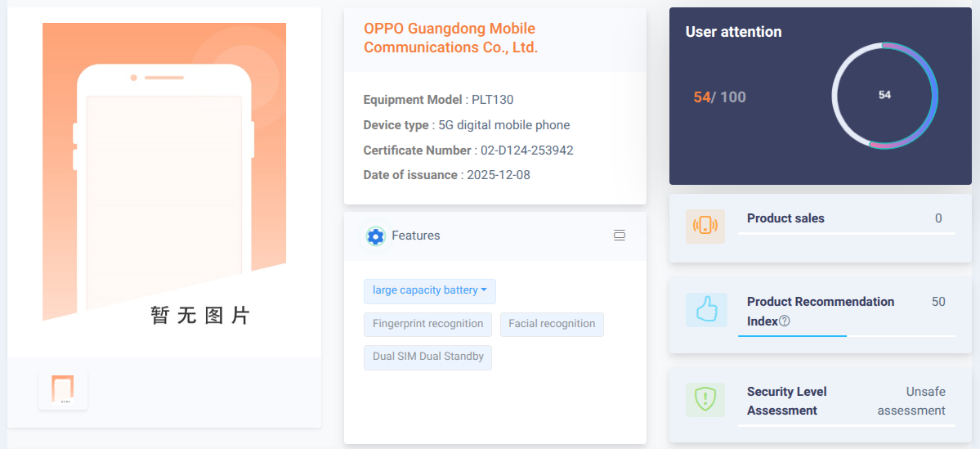
Task: Click the question mark help icon beside Index
Action: click(785, 321)
